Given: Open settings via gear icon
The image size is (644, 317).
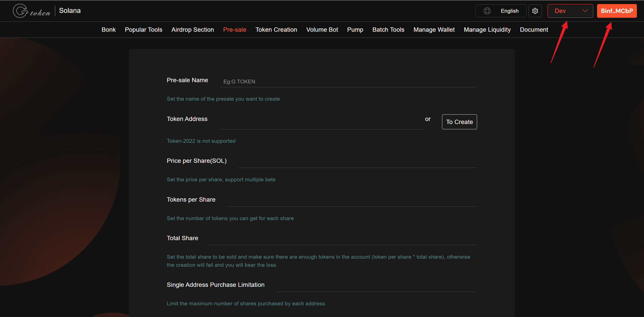Looking at the screenshot, I should pyautogui.click(x=535, y=11).
